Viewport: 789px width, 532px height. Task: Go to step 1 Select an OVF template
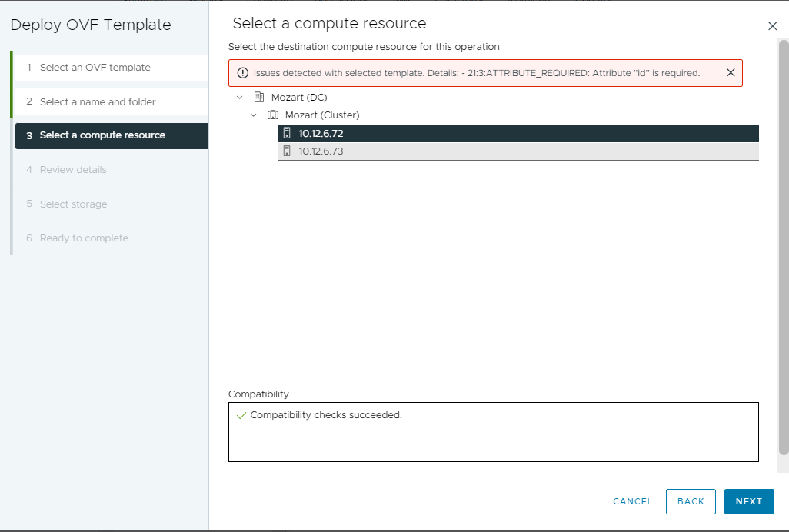[x=112, y=68]
